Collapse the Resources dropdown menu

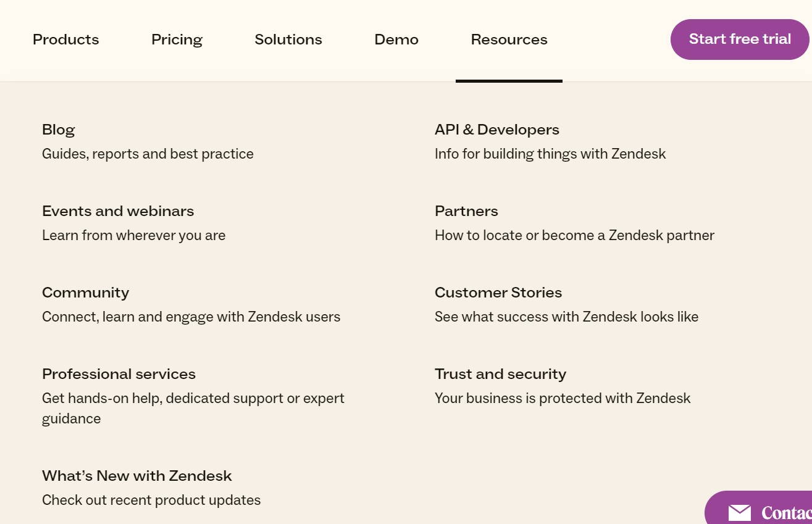tap(509, 40)
